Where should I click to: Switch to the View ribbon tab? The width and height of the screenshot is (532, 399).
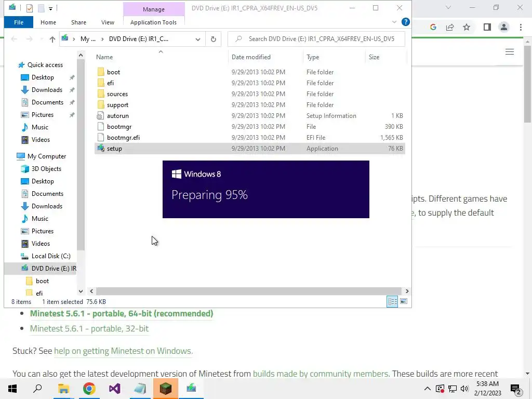click(x=108, y=22)
